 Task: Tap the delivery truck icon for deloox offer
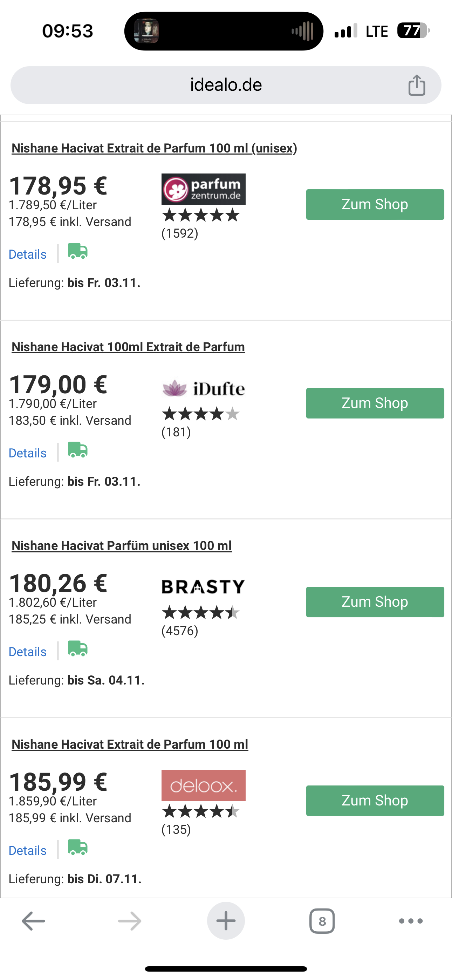coord(78,848)
